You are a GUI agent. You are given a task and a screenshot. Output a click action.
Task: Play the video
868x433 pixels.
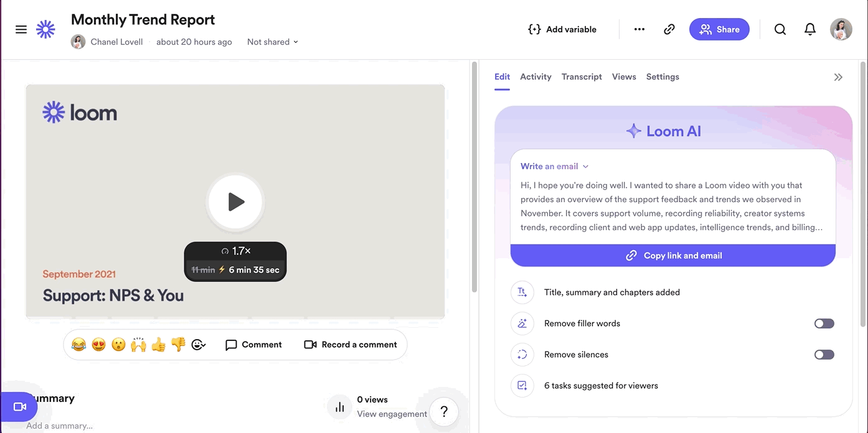(x=235, y=202)
